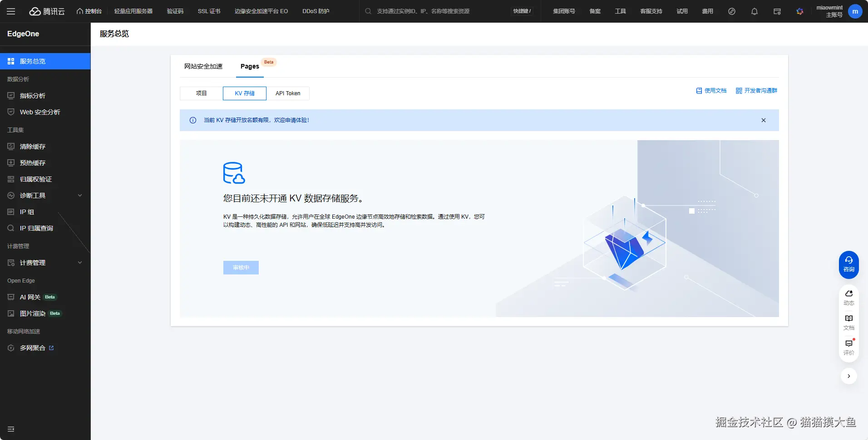This screenshot has width=868, height=440.
Task: Open the 备案 menu item
Action: coord(595,11)
